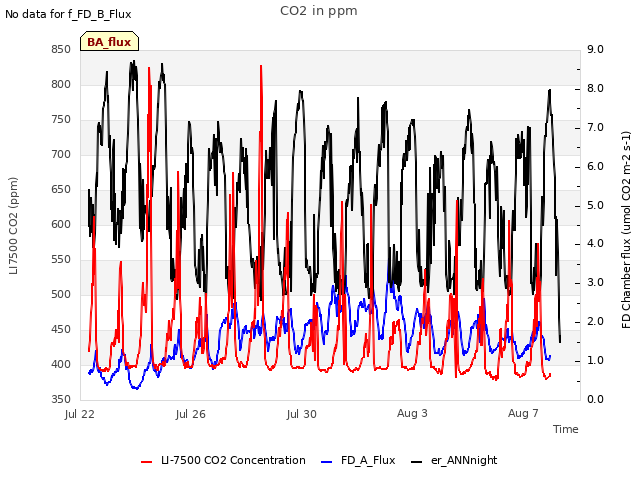Click the 450 left axis tick label
Image resolution: width=640 pixels, height=480 pixels.
pos(61,330)
